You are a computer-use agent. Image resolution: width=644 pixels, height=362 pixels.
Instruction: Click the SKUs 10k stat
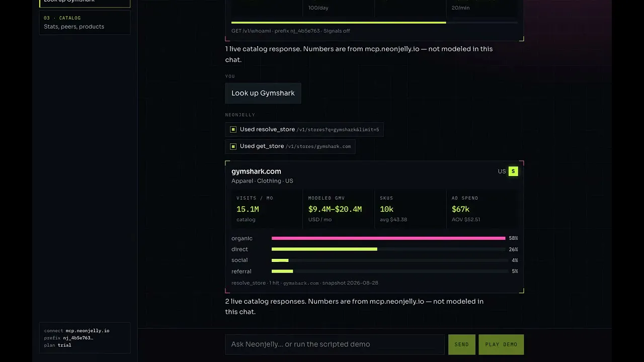pos(410,209)
